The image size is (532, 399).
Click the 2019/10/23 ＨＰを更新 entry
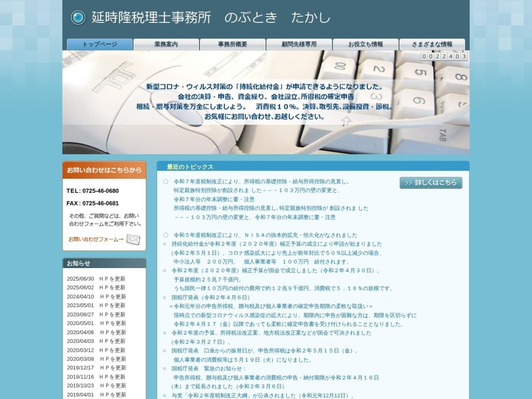coord(96,386)
